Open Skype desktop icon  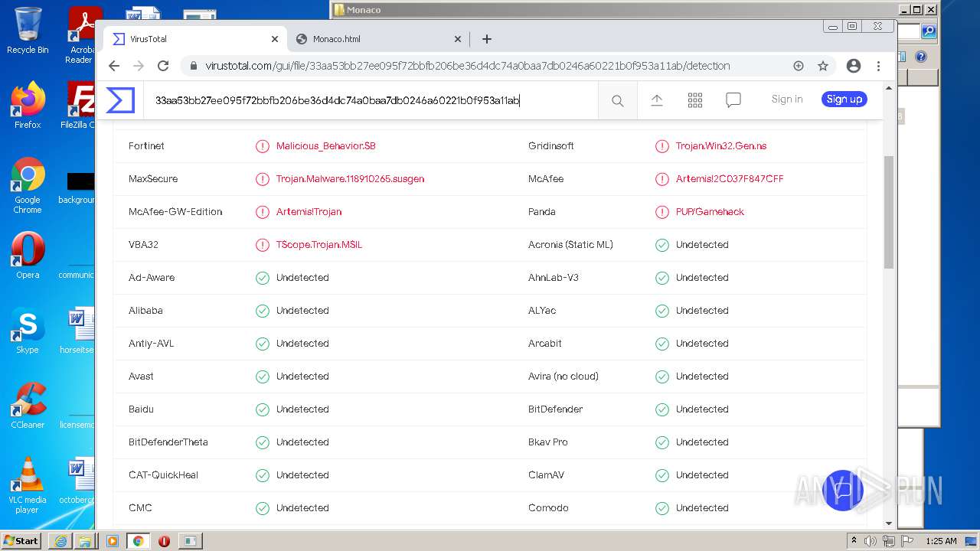coord(28,331)
